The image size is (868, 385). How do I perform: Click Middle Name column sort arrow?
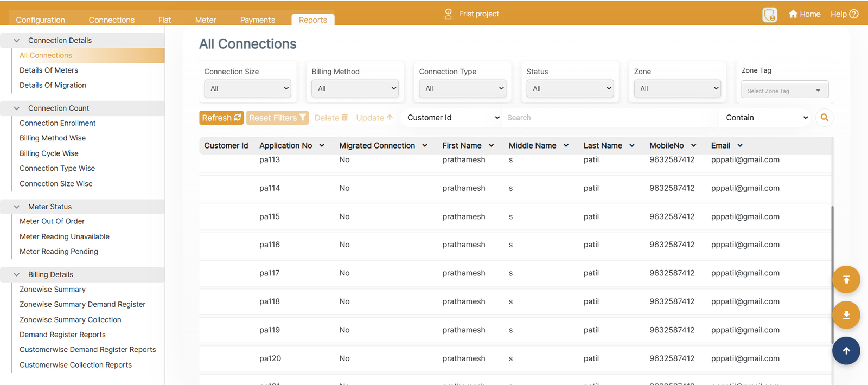click(566, 145)
